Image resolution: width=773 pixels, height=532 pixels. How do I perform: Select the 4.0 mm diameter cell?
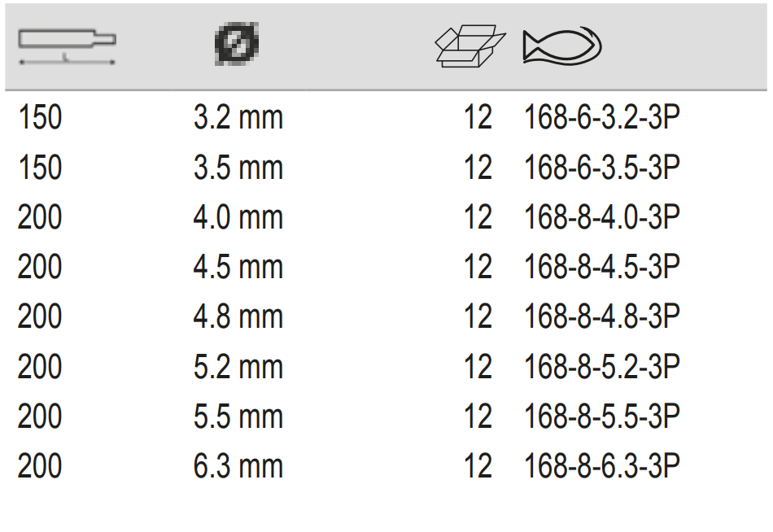point(238,218)
